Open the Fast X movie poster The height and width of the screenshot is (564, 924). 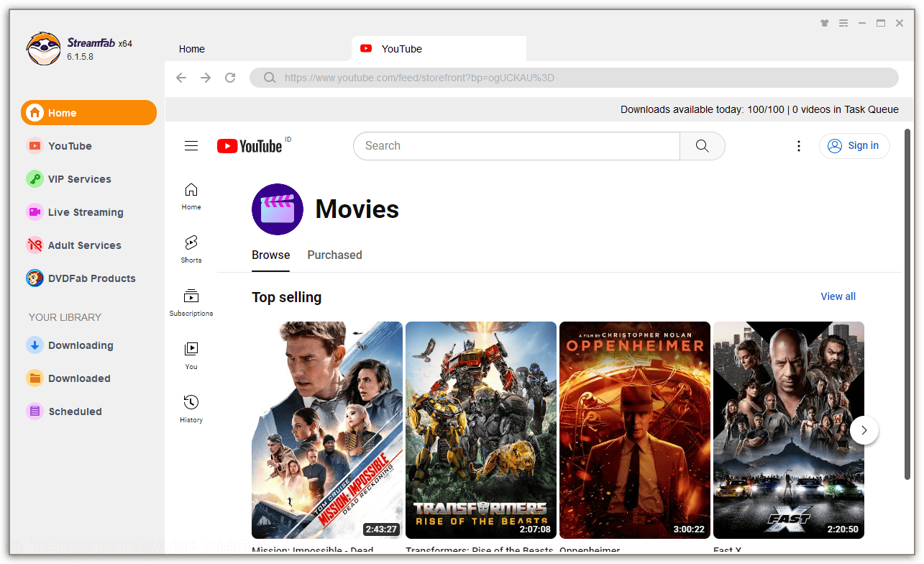[789, 430]
